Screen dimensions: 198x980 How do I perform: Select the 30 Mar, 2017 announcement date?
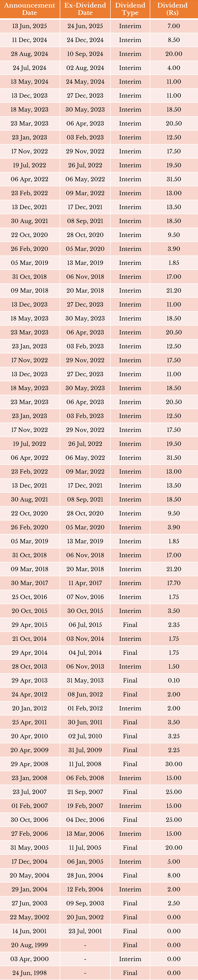30,583
